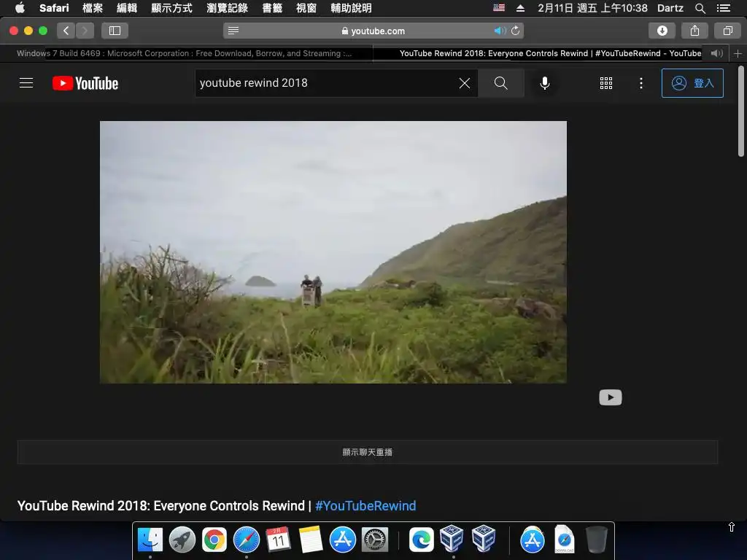Open the #YouTubeRewind hashtag link

[365, 506]
